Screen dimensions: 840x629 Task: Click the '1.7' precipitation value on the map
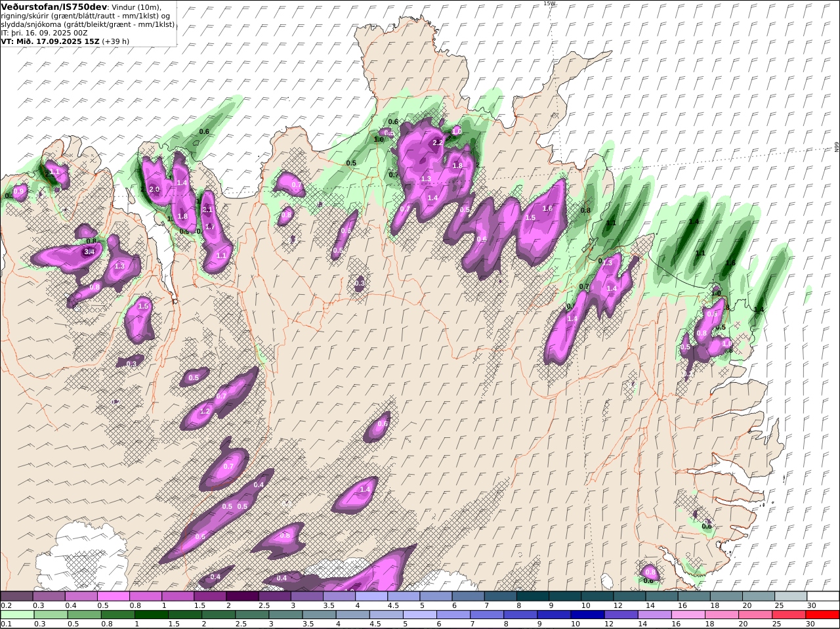pos(210,227)
